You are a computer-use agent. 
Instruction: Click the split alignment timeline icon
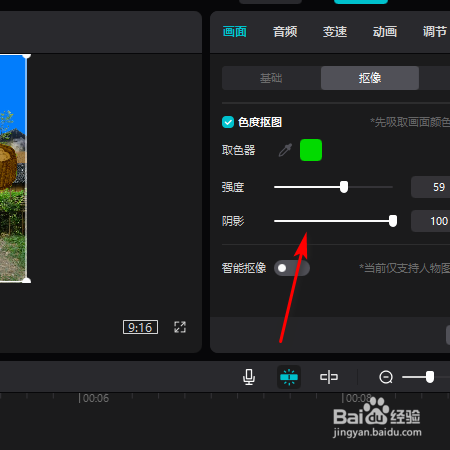[x=329, y=377]
